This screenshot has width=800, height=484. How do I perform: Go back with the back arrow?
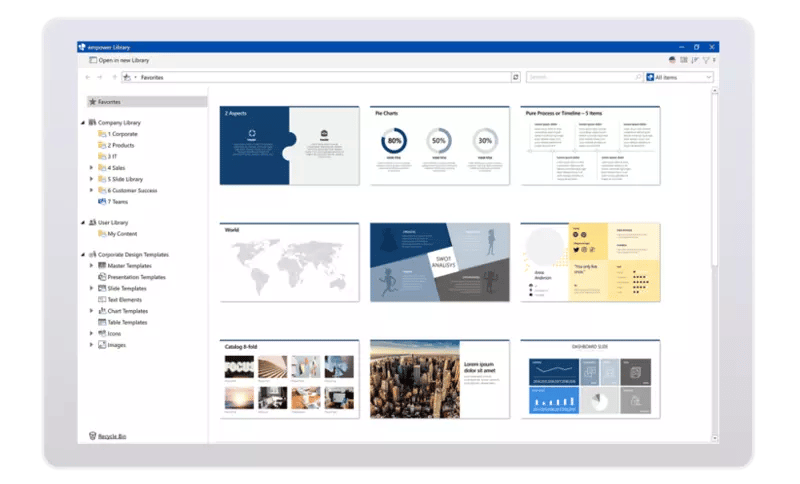[88, 77]
